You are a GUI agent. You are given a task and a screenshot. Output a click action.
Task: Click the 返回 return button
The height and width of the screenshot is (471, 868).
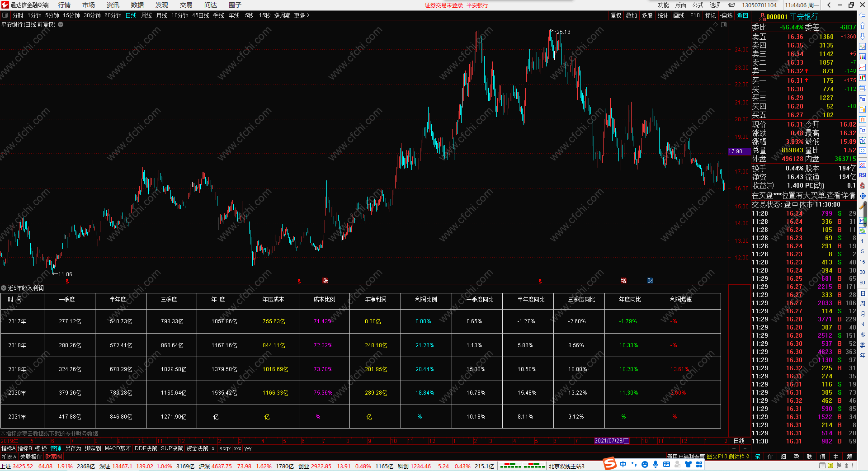[743, 15]
